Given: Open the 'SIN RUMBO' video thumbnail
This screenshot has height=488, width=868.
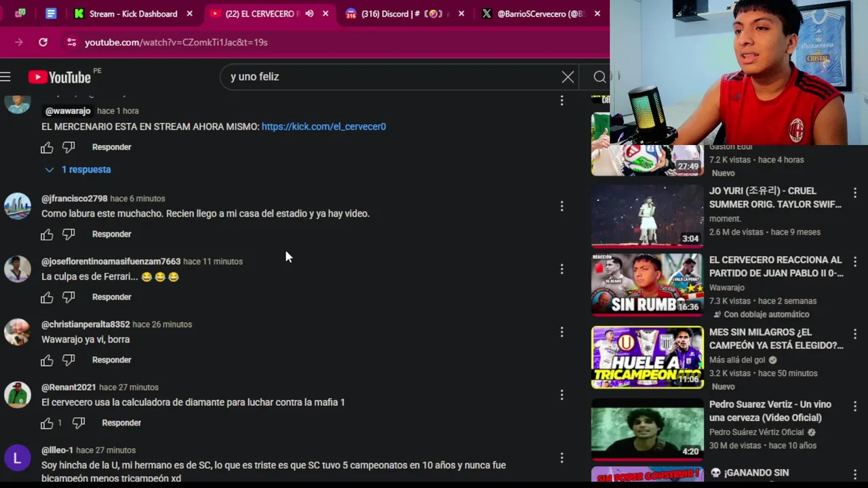Looking at the screenshot, I should (x=648, y=285).
